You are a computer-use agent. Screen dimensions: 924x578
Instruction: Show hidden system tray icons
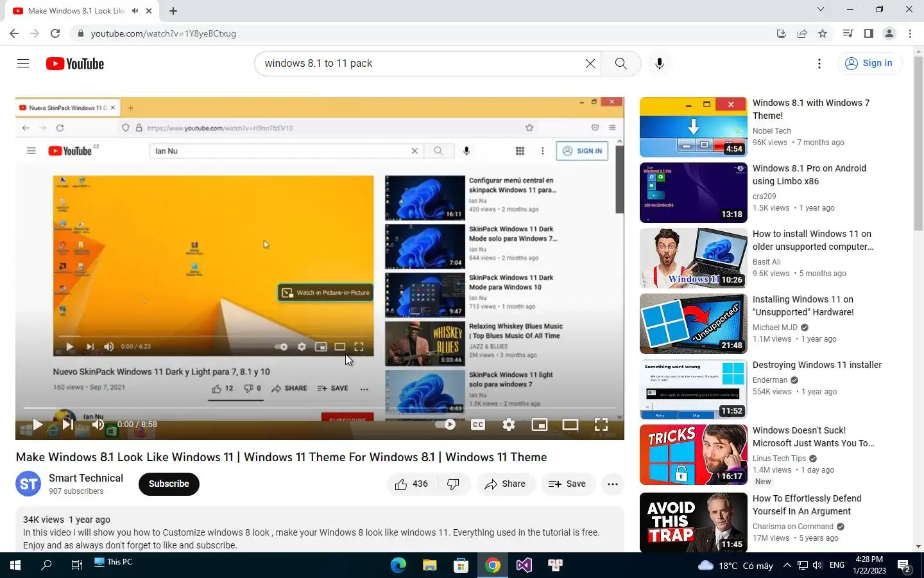[787, 565]
